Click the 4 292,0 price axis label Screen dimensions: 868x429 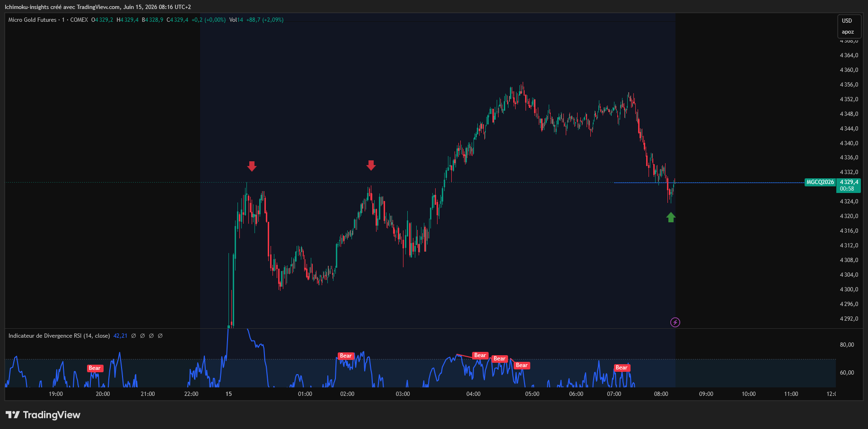pos(849,319)
